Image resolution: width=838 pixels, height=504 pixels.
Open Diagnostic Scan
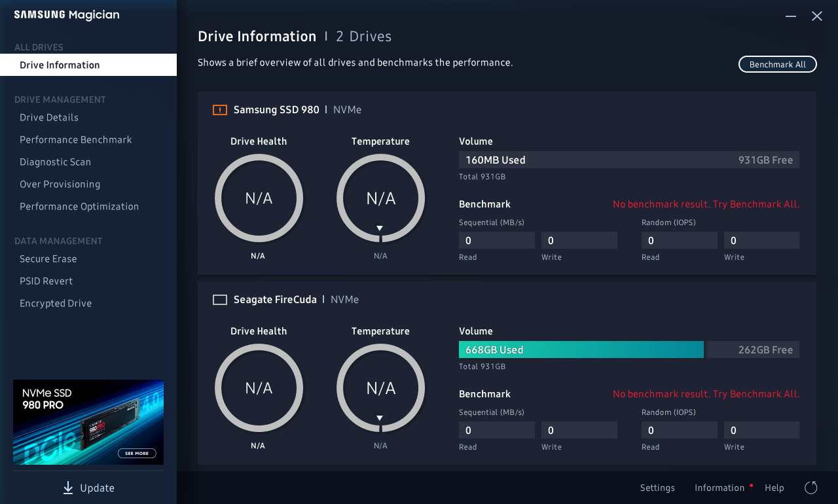[x=55, y=162]
